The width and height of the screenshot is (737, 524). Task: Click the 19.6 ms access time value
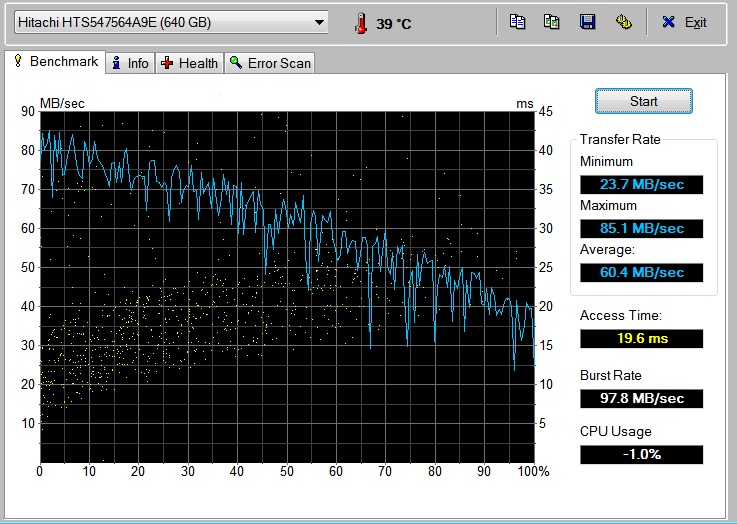pos(642,338)
